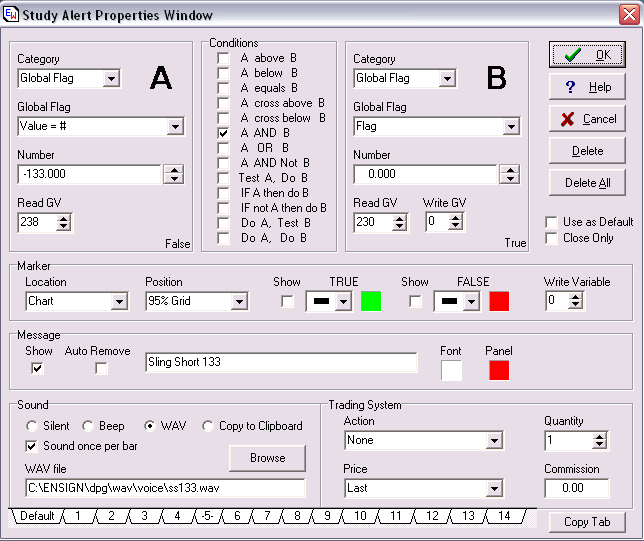The height and width of the screenshot is (541, 644).
Task: Toggle Show checkbox for FALSE marker
Action: click(415, 302)
